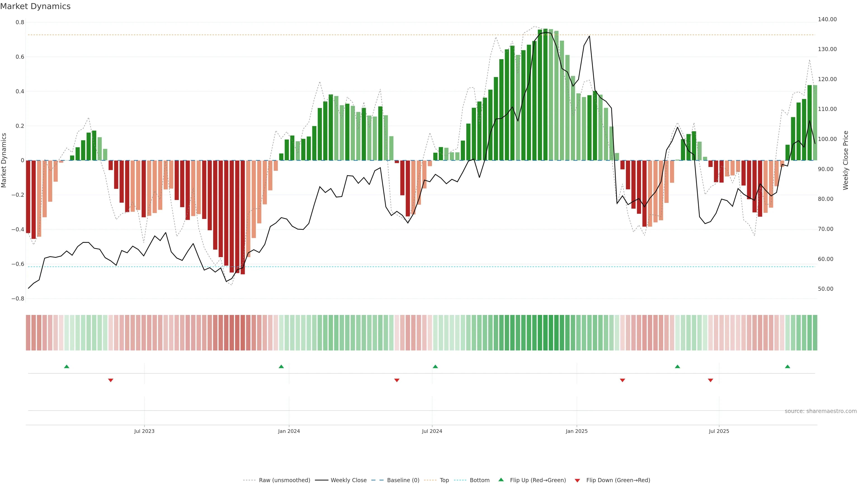Image resolution: width=868 pixels, height=488 pixels.
Task: Click the flip-up marker near Jan 2024
Action: pos(281,366)
